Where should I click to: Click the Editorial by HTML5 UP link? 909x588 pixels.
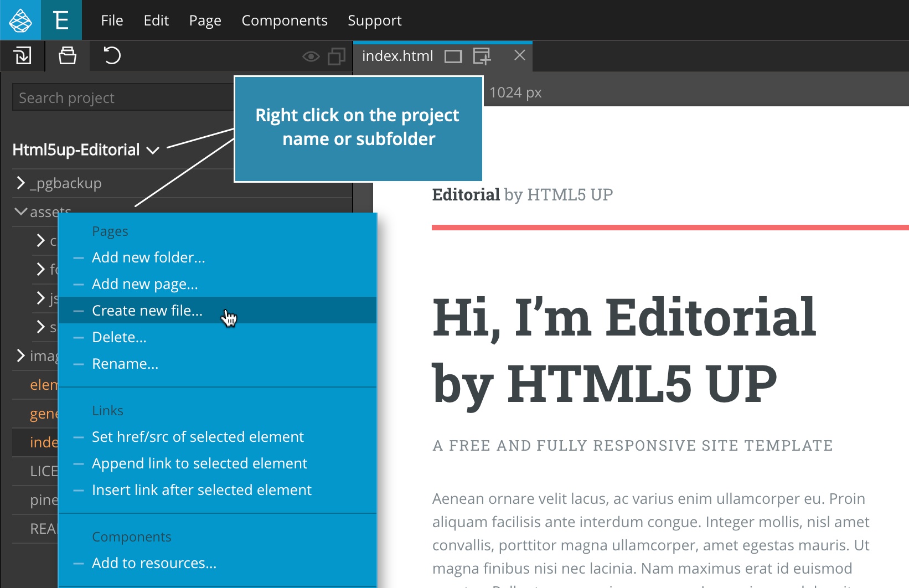(x=522, y=194)
